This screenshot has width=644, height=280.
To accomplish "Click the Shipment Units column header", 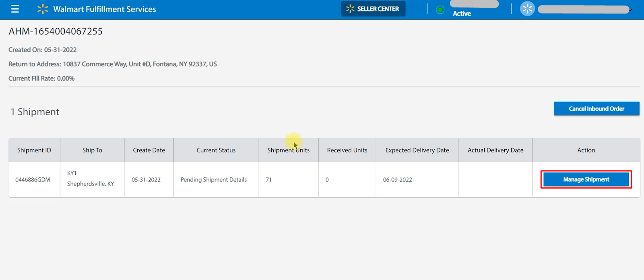I will coord(289,150).
